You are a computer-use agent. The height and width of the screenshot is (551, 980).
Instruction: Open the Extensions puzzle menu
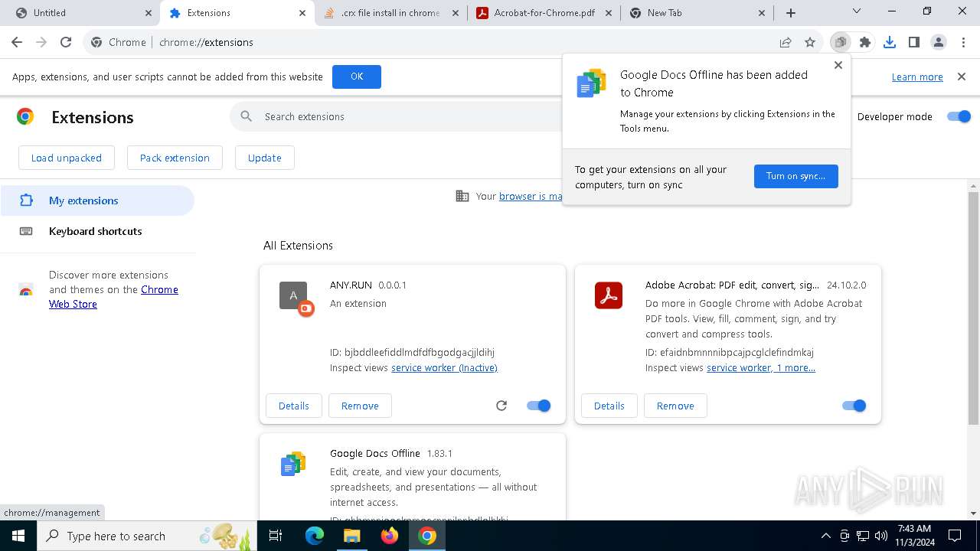coord(865,42)
